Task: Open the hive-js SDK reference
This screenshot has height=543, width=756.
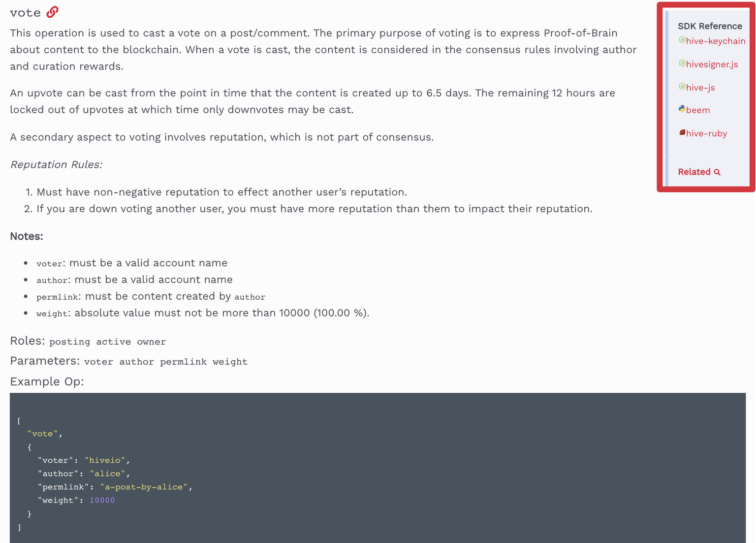Action: (x=700, y=87)
